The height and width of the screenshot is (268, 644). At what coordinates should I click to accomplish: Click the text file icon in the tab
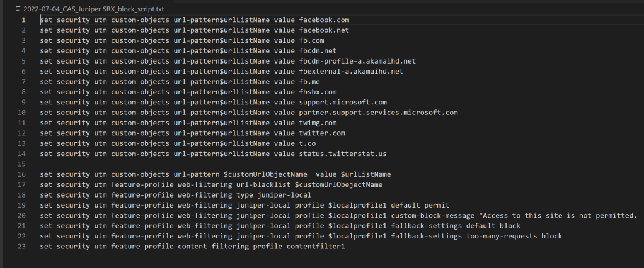coord(18,8)
